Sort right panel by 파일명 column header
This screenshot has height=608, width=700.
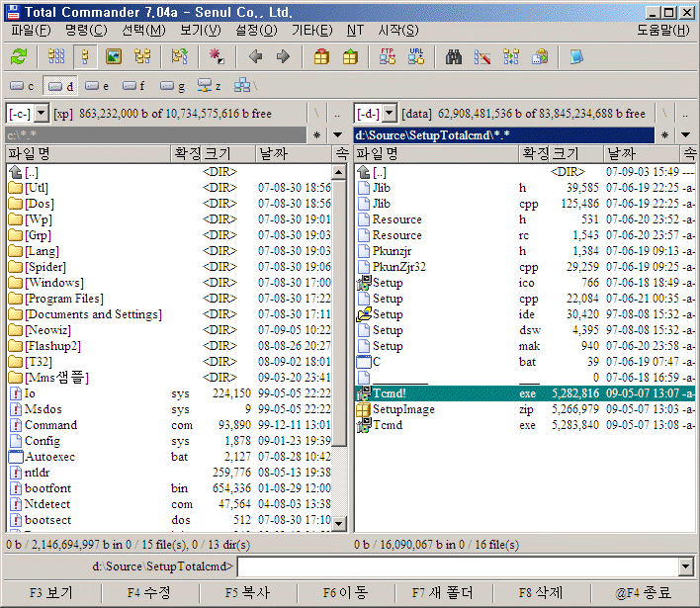436,154
